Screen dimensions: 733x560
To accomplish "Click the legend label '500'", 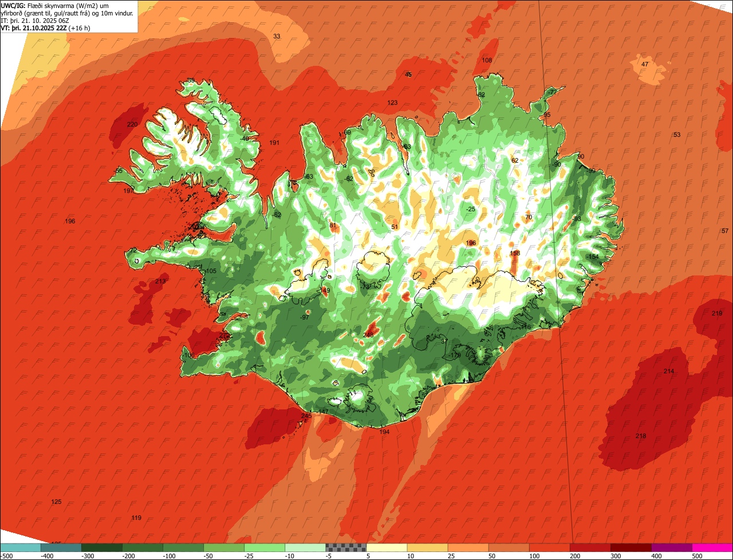I will 697,556.
